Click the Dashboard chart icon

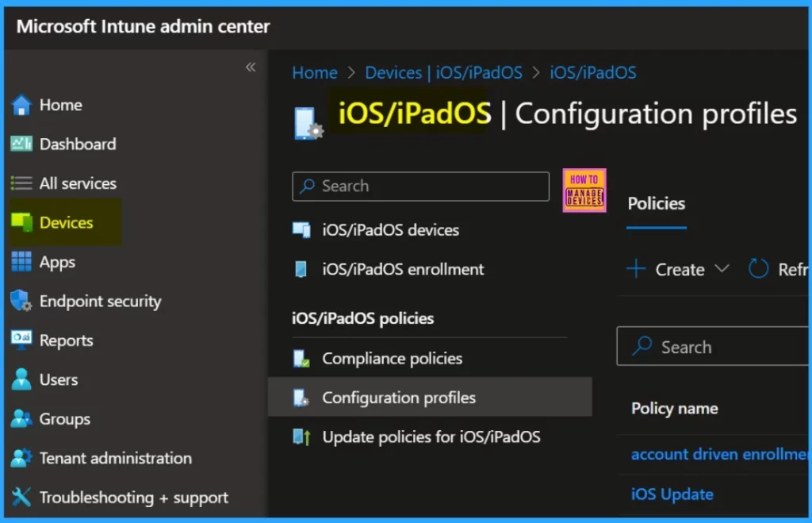click(x=21, y=144)
